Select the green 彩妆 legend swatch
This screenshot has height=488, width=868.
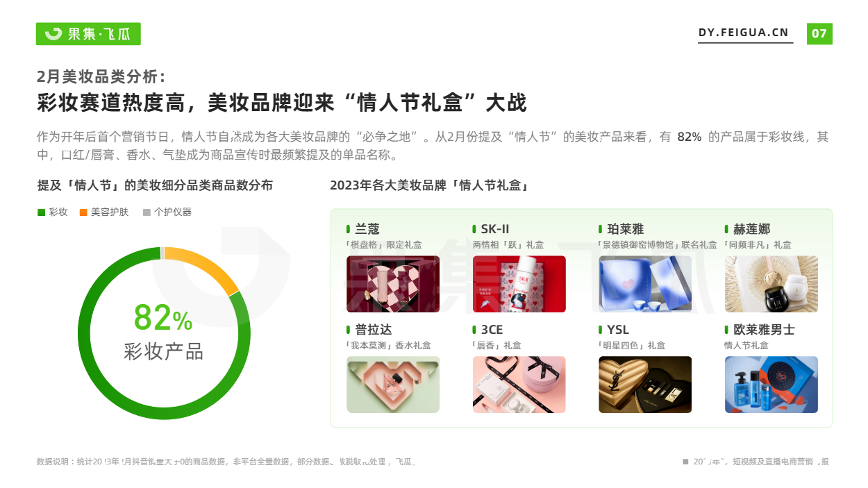click(x=41, y=212)
